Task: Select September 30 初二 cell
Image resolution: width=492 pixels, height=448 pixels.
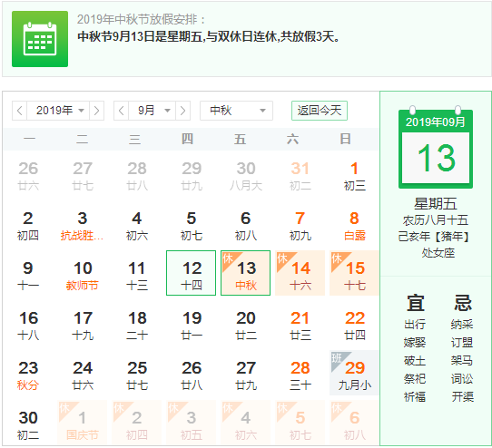Action: 28,423
